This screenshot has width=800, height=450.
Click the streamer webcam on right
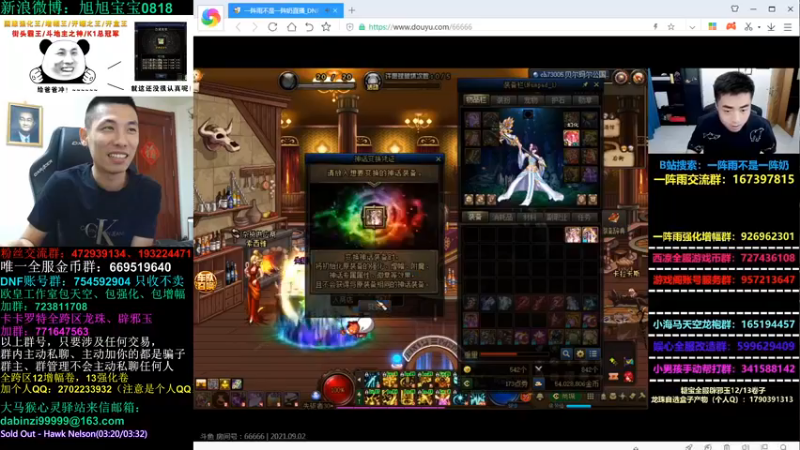723,111
